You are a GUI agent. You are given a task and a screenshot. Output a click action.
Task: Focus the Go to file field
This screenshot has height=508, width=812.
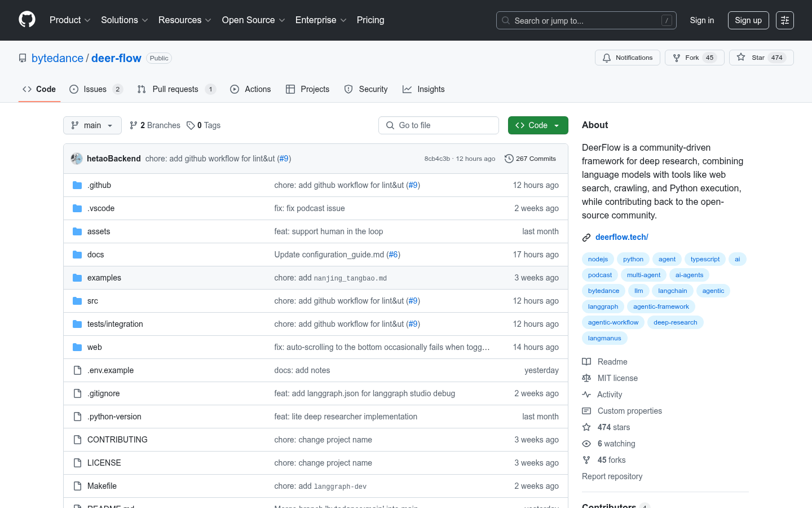[x=439, y=125]
